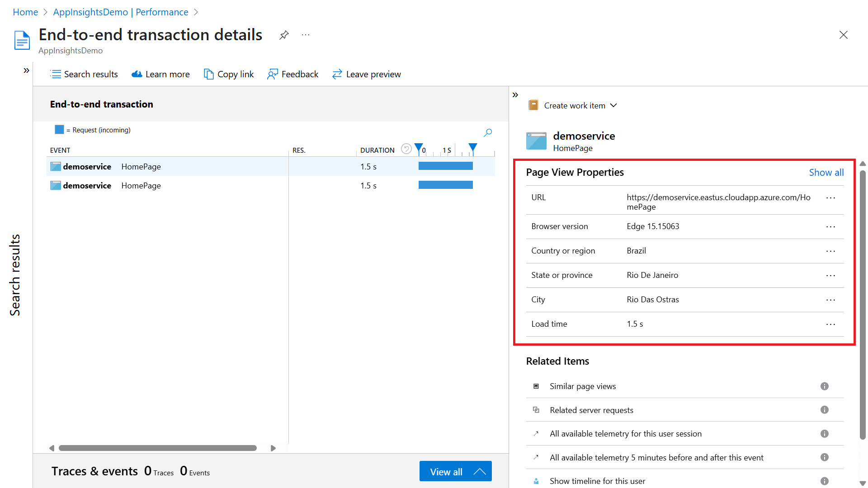Open info for Similar page views
This screenshot has width=868, height=488.
tap(824, 386)
